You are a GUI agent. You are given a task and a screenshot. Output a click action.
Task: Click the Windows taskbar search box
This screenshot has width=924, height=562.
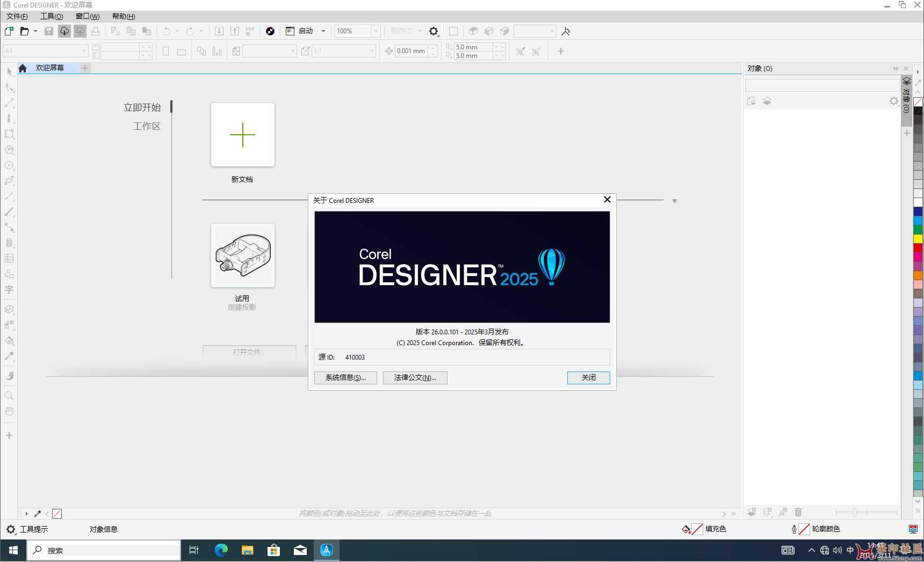[104, 550]
